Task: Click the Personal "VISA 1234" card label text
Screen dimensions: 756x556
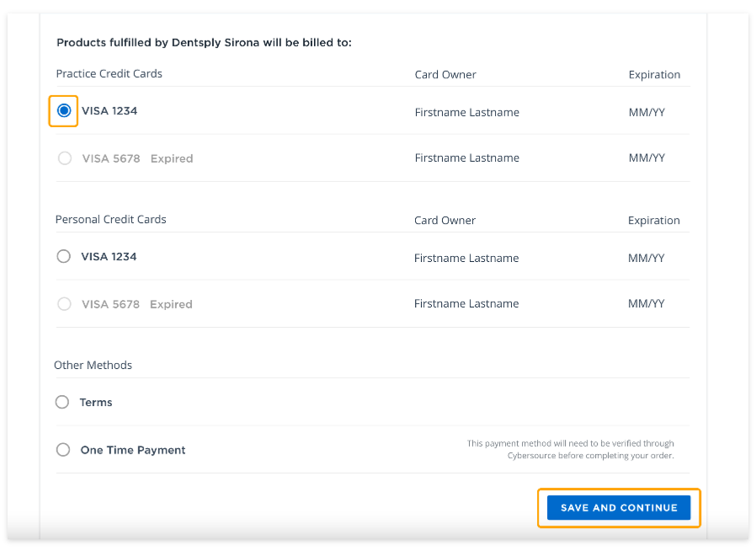Action: point(109,257)
